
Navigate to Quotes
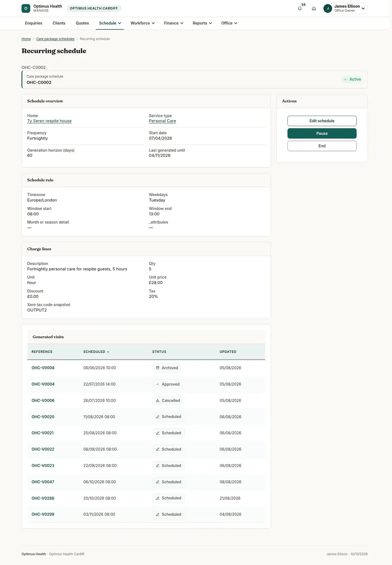coord(82,23)
